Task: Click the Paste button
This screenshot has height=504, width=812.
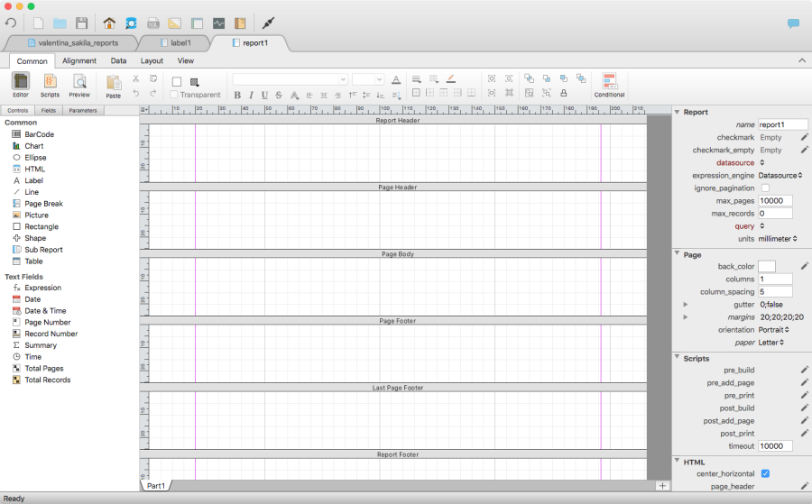Action: [x=114, y=87]
